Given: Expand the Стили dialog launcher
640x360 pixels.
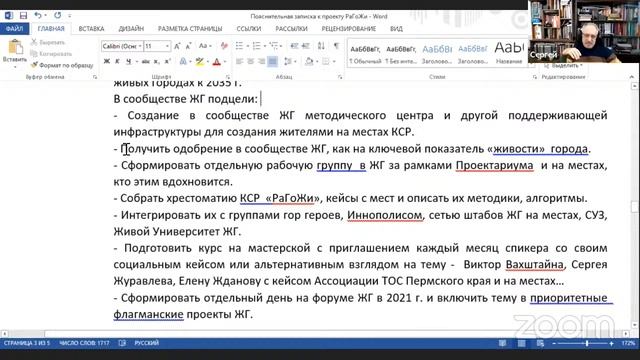Looking at the screenshot, I should [535, 77].
